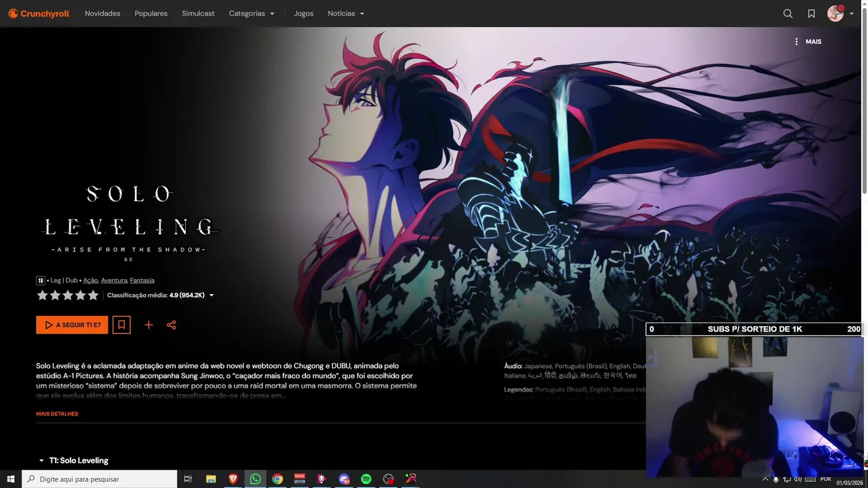Open the watchlist bookmark in header

(x=811, y=14)
